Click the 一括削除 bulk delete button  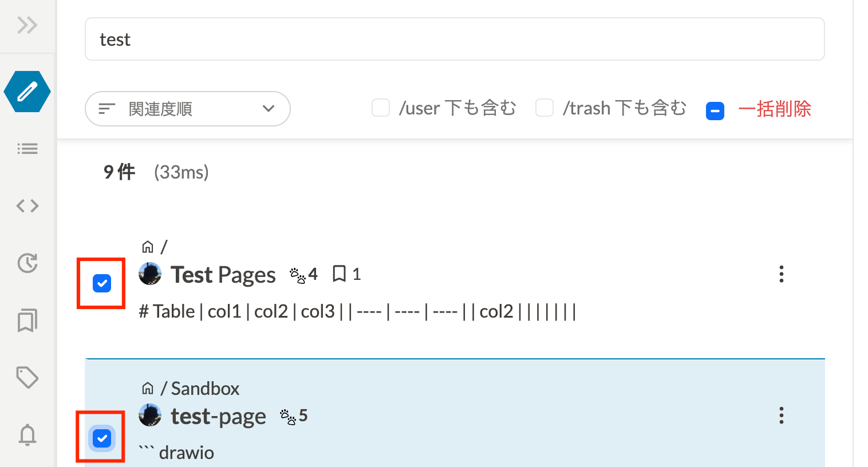[x=775, y=109]
